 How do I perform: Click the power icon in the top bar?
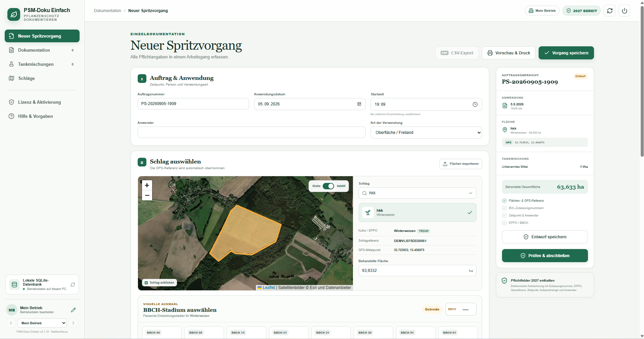tap(625, 11)
